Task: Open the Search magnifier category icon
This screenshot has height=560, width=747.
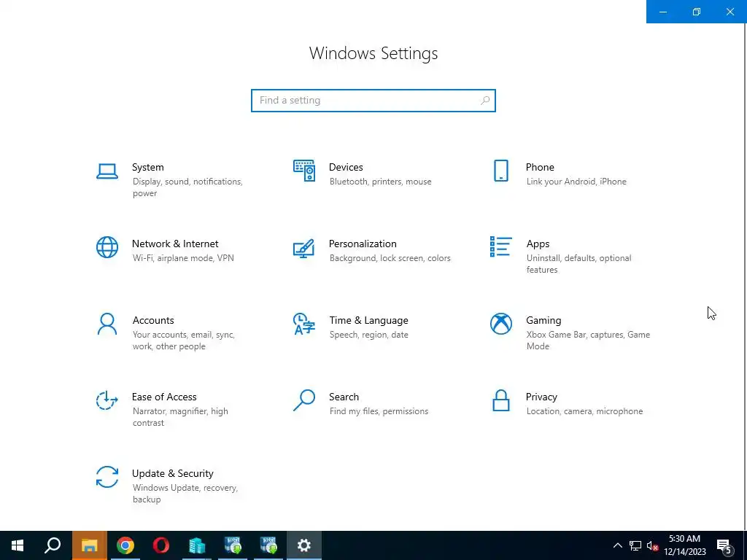Action: (x=304, y=400)
